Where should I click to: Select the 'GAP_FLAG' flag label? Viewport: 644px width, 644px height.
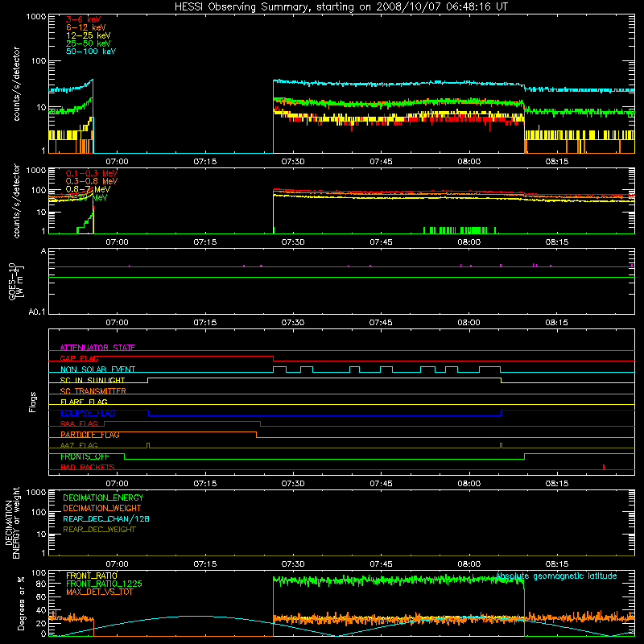(79, 358)
